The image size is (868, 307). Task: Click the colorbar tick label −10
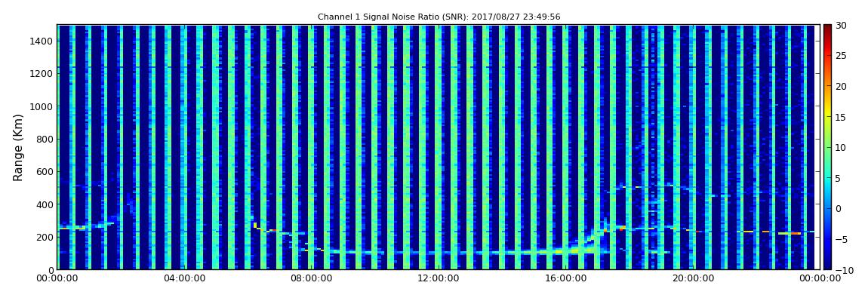[x=842, y=270]
